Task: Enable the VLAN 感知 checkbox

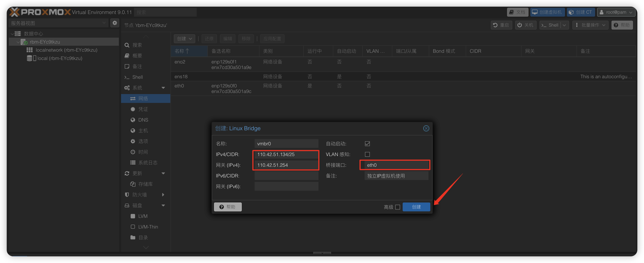Action: coord(367,154)
